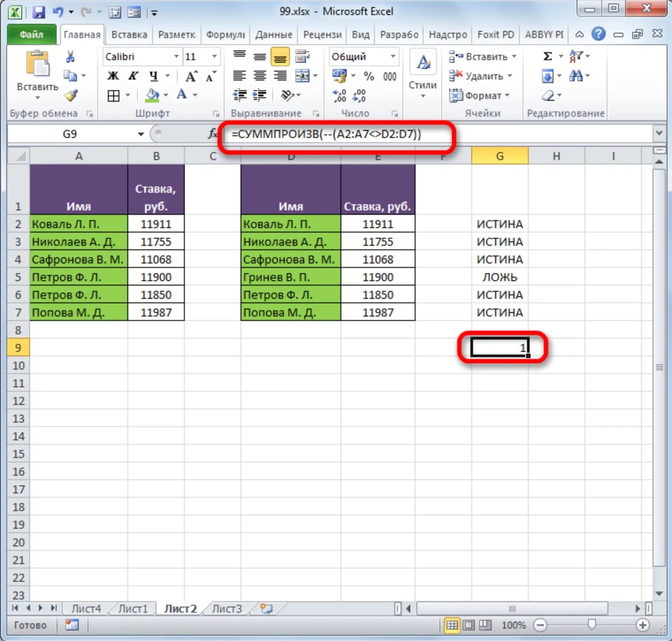The image size is (672, 641).
Task: Switch to the Вид ribbon tab
Action: tap(360, 34)
